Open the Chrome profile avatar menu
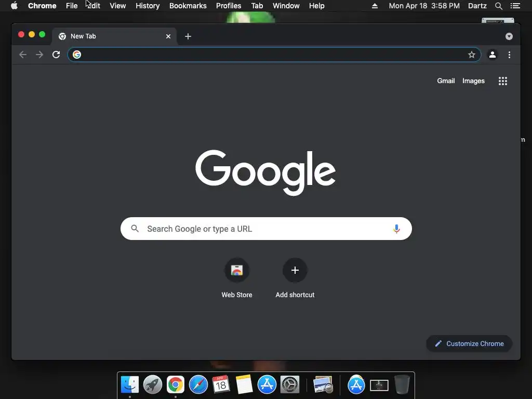The width and height of the screenshot is (532, 399). coord(493,55)
